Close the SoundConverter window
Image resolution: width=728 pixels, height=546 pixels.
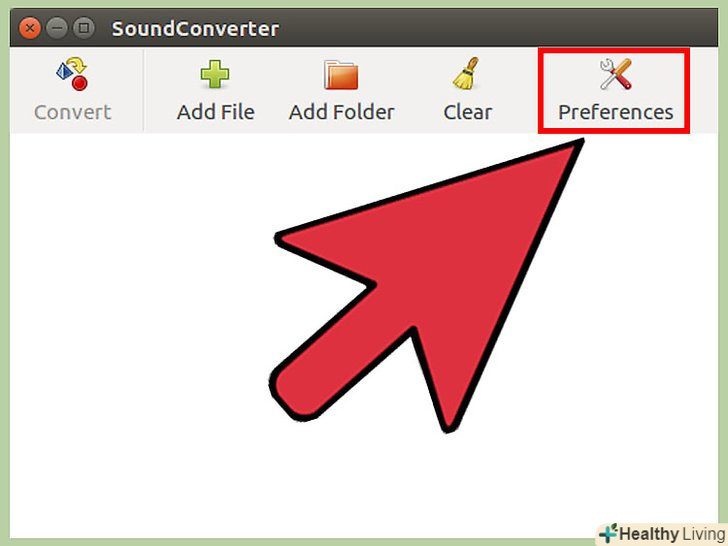30,28
